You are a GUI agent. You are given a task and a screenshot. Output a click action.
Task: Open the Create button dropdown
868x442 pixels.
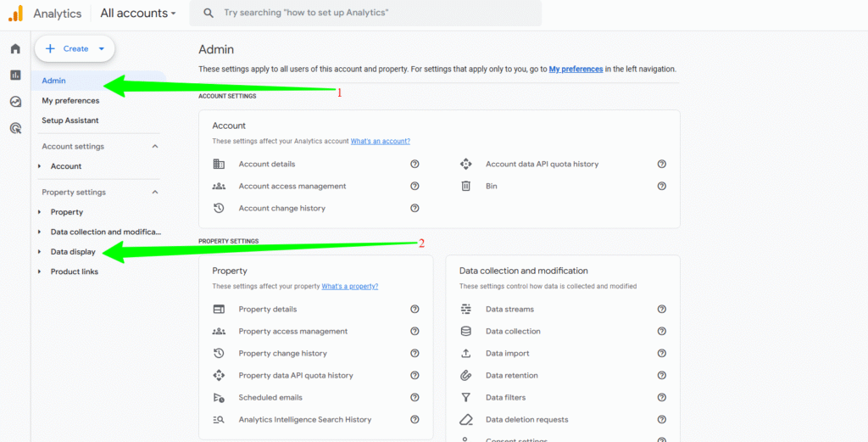pos(102,48)
